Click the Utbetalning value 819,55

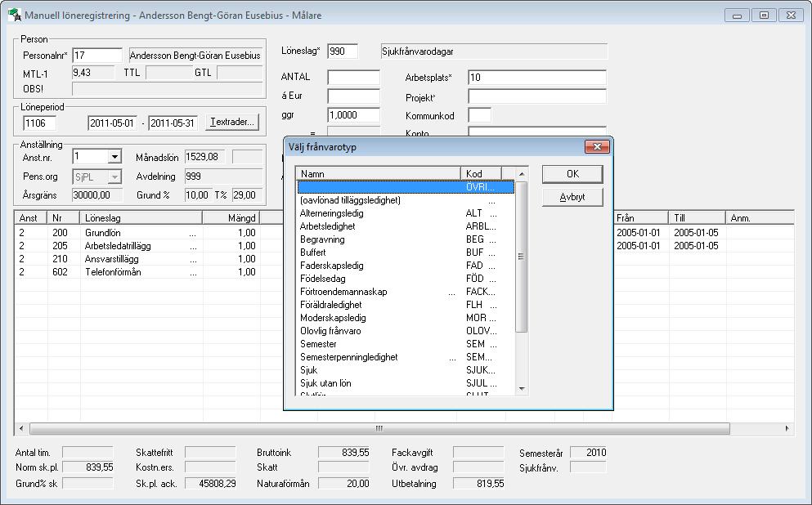tap(478, 484)
